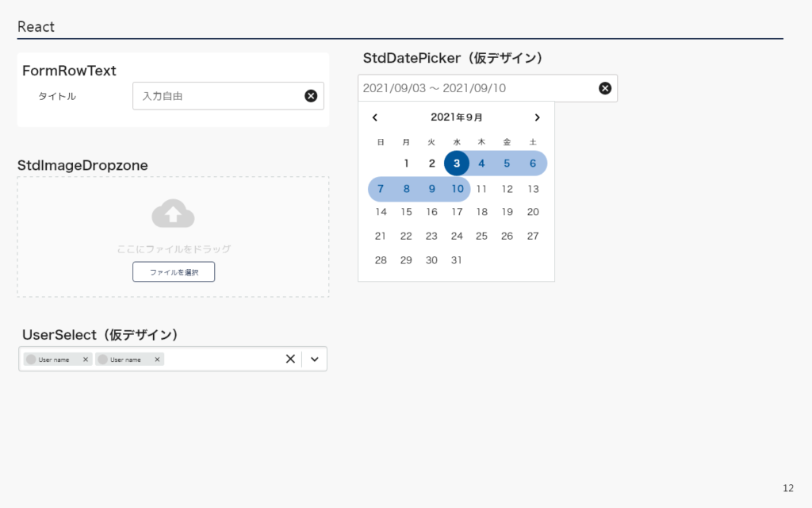812x508 pixels.
Task: Select highlighted day 6 in range
Action: pos(533,164)
